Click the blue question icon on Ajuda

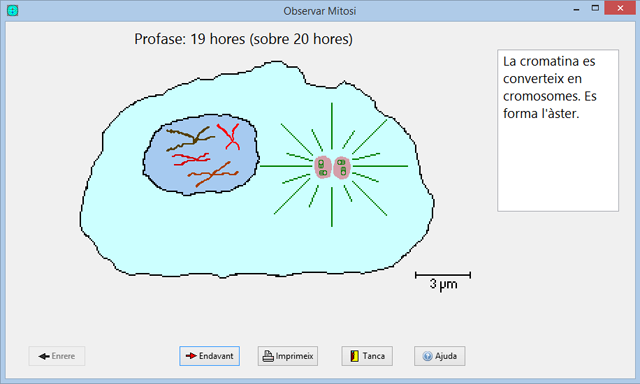pos(427,356)
